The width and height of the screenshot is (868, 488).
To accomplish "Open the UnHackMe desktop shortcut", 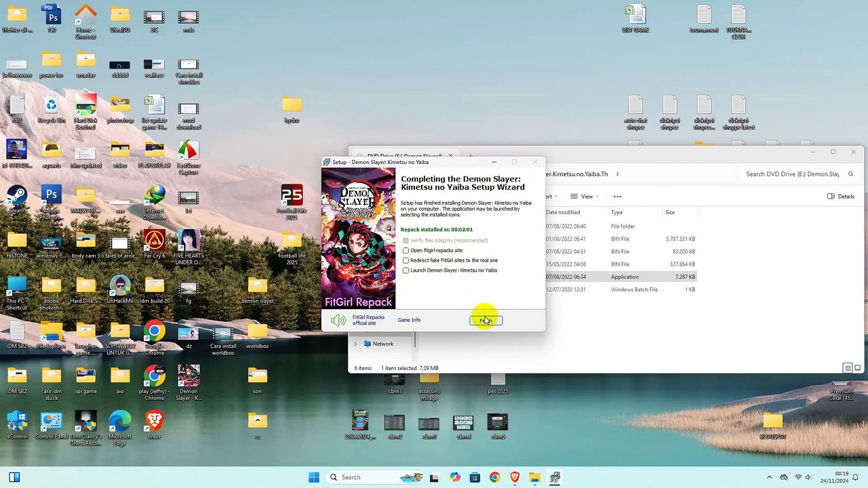I will pos(120,289).
